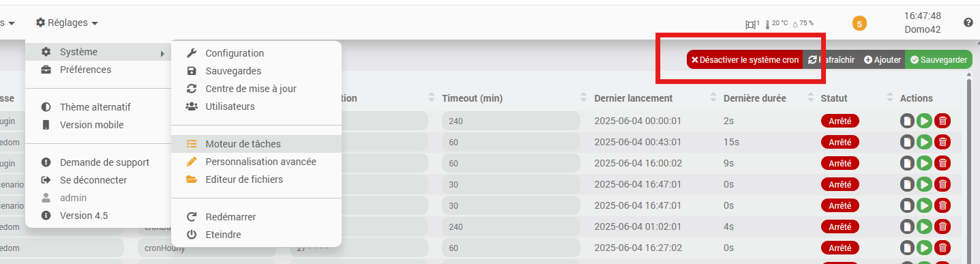Screen dimensions: 980x264
Task: Expand the Système submenu
Action: (x=98, y=52)
